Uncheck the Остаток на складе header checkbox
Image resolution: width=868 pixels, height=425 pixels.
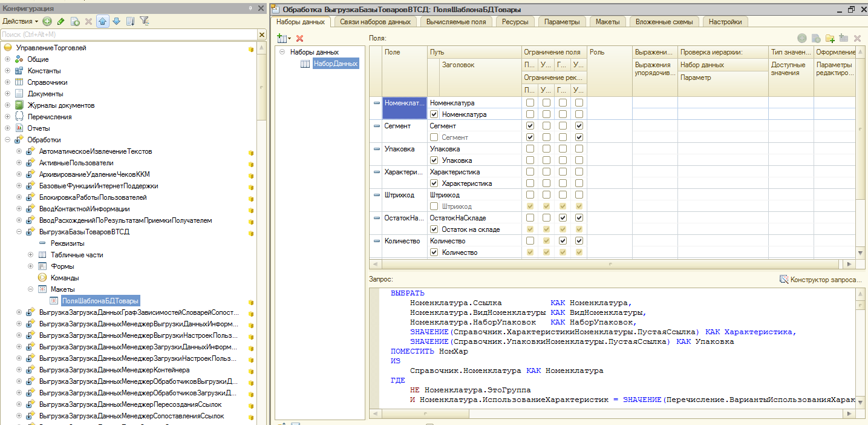point(434,229)
